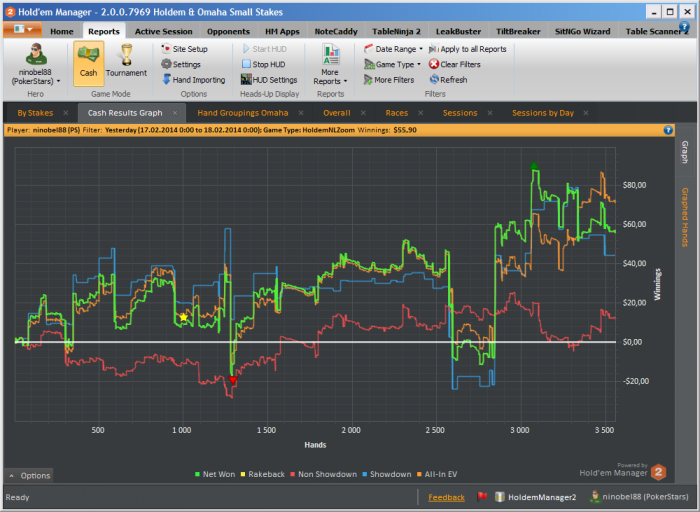Open the TiltBreaker tab
700x512 pixels.
tap(518, 31)
